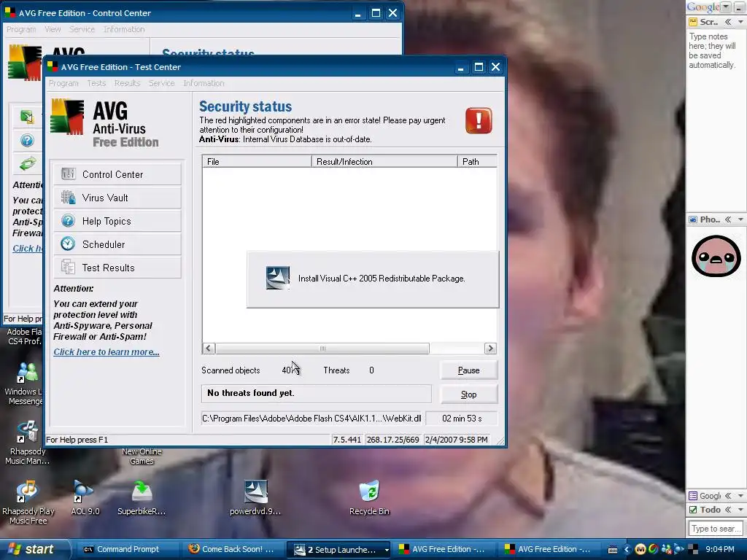Open the Scheduler
Screen dimensions: 747x560
(x=117, y=244)
